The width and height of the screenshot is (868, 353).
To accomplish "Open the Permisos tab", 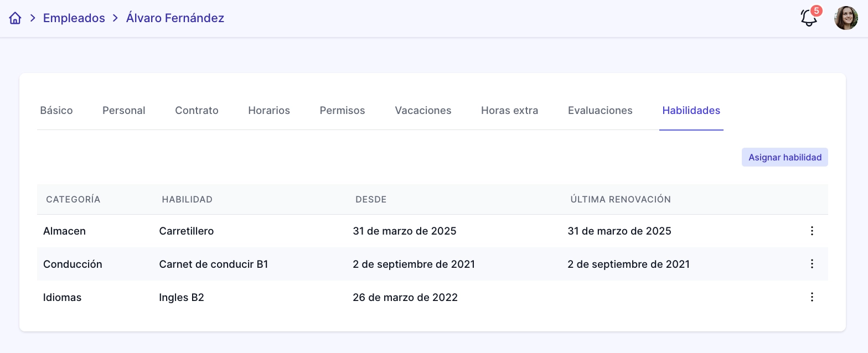I will pos(342,110).
